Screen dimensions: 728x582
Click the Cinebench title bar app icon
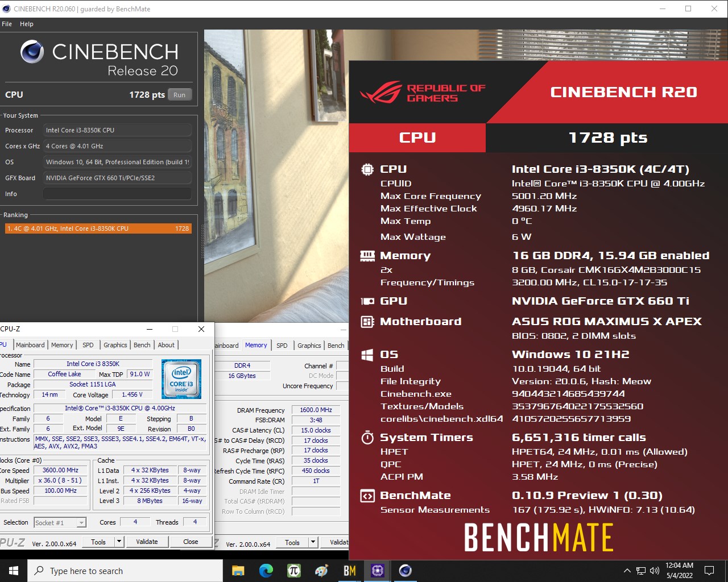(6, 9)
